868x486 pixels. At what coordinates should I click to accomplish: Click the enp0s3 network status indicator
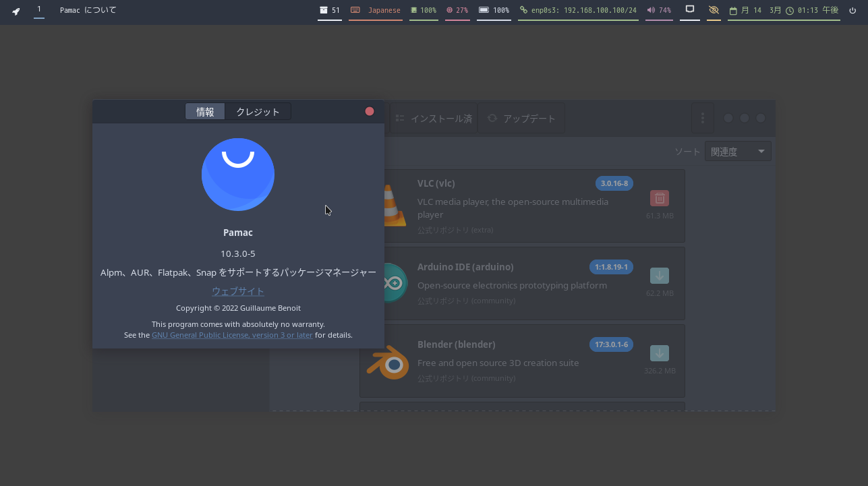click(x=578, y=10)
